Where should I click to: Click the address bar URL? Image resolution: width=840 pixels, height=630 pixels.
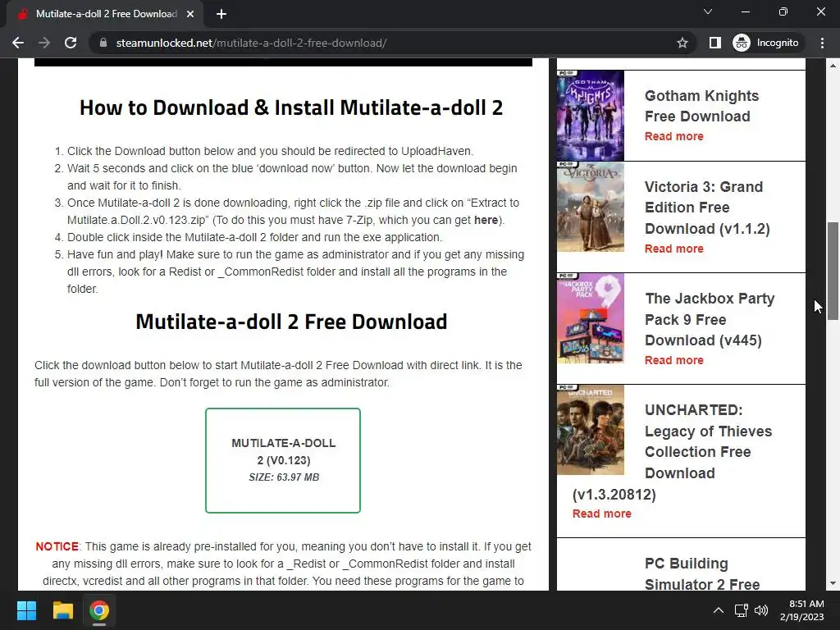click(x=251, y=43)
